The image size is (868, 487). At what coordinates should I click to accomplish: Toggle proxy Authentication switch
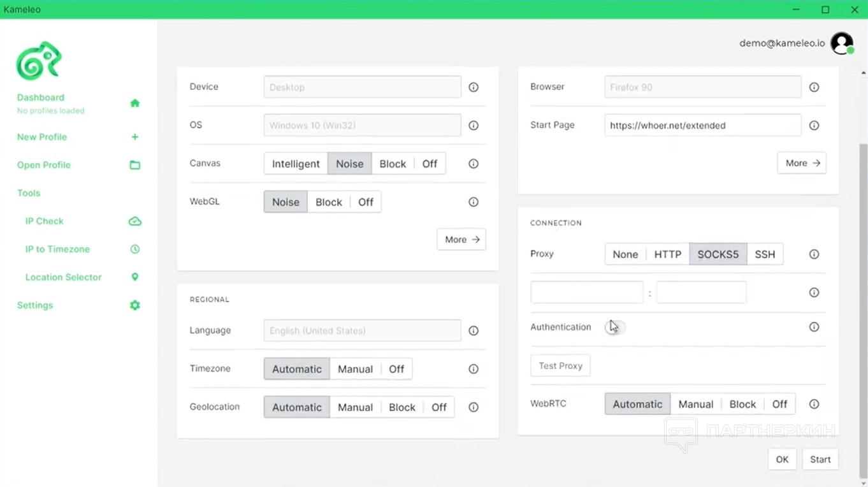coord(616,327)
